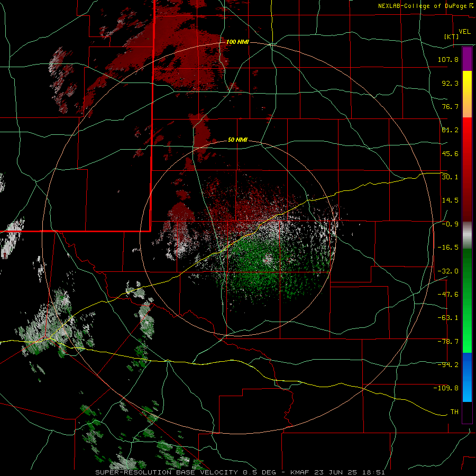Click the -109.8 legend value
This screenshot has height=476, width=476.
coord(446,388)
